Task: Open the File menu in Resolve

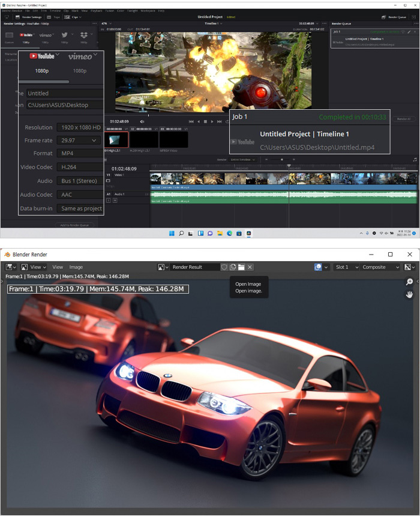Action: (x=28, y=11)
